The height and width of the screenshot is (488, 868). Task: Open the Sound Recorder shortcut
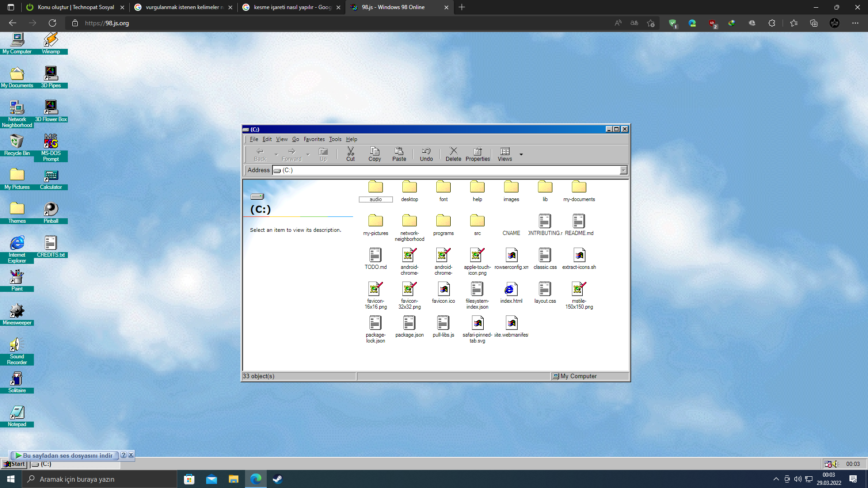[x=17, y=345]
